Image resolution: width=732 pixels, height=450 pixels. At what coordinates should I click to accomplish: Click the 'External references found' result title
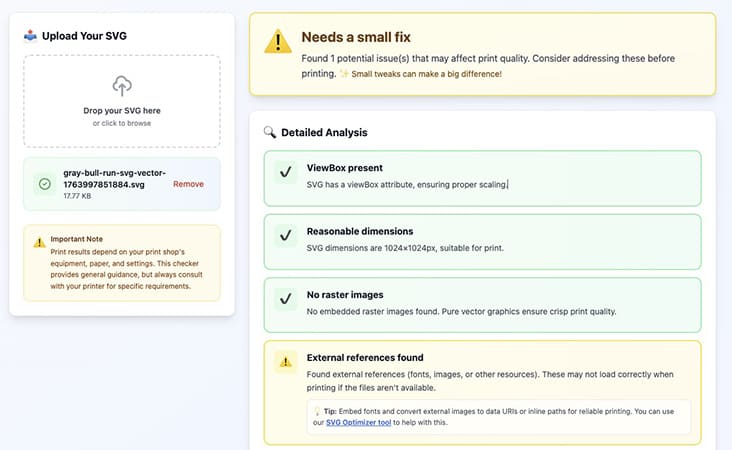365,357
